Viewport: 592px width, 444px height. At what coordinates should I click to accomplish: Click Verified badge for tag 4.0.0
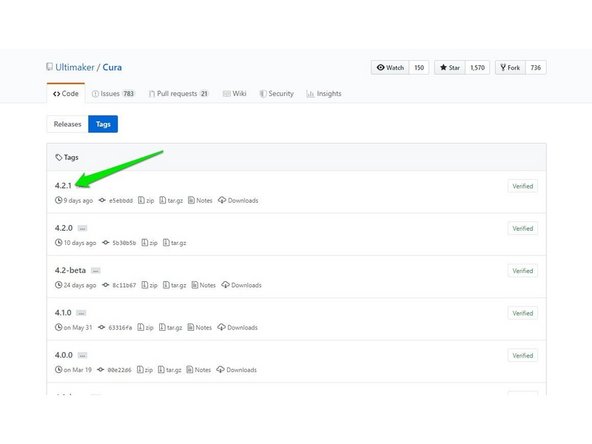(x=523, y=355)
